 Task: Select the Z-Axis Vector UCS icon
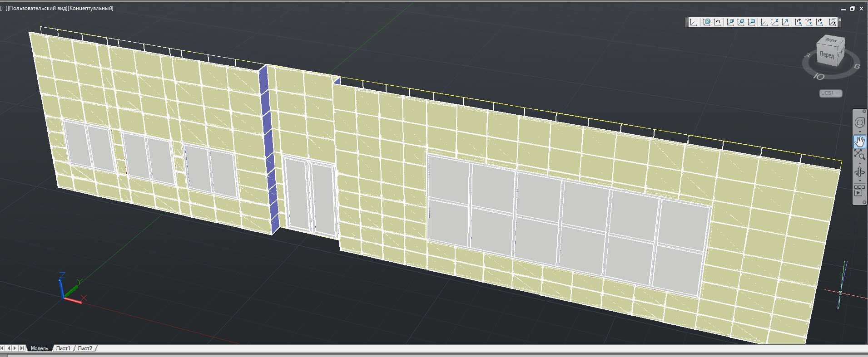[774, 22]
